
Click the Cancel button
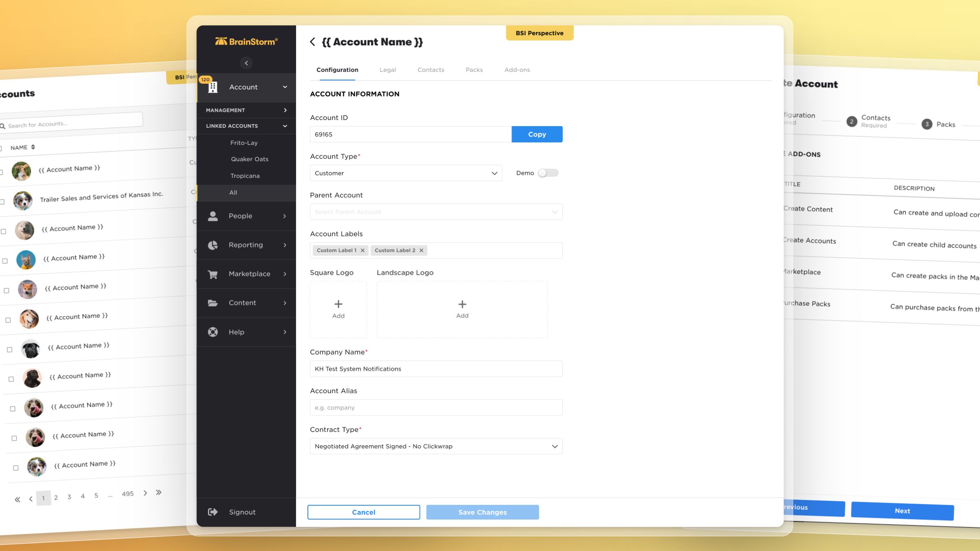coord(363,512)
